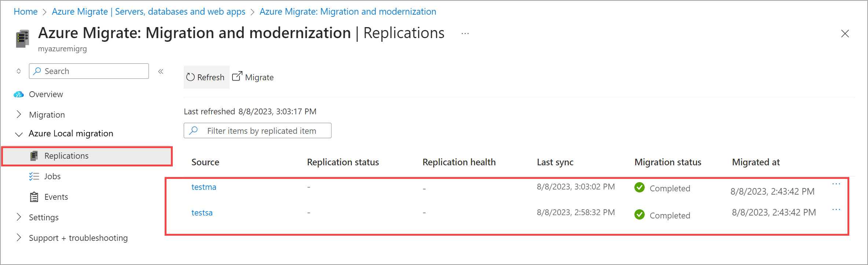Click the Migrate toolbar icon

click(237, 76)
